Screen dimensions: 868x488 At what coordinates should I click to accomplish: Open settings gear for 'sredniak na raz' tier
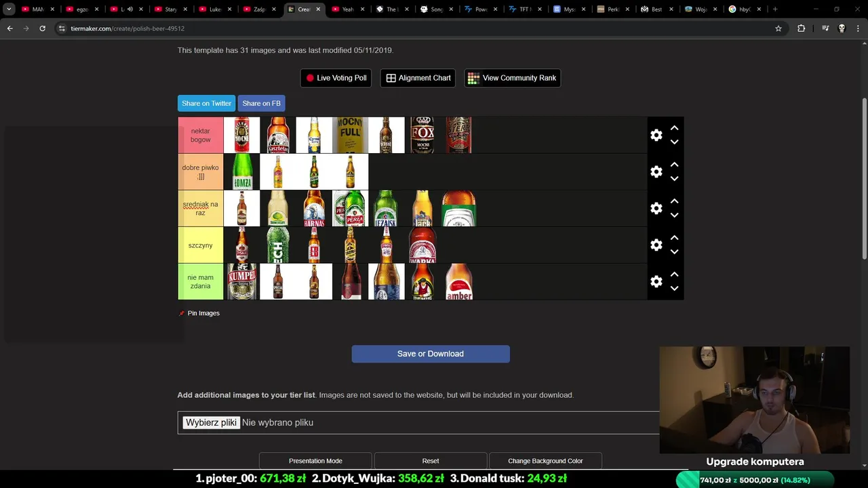[656, 208]
